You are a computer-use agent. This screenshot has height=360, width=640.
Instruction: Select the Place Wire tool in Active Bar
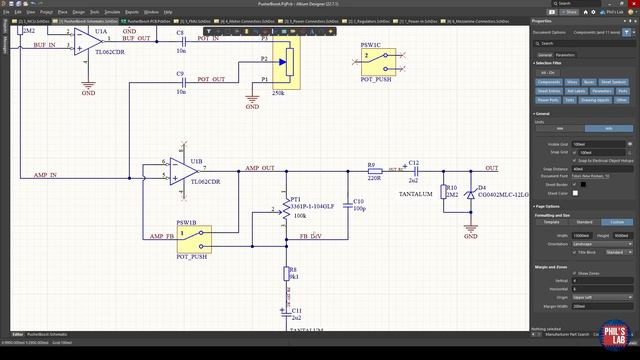pyautogui.click(x=256, y=31)
